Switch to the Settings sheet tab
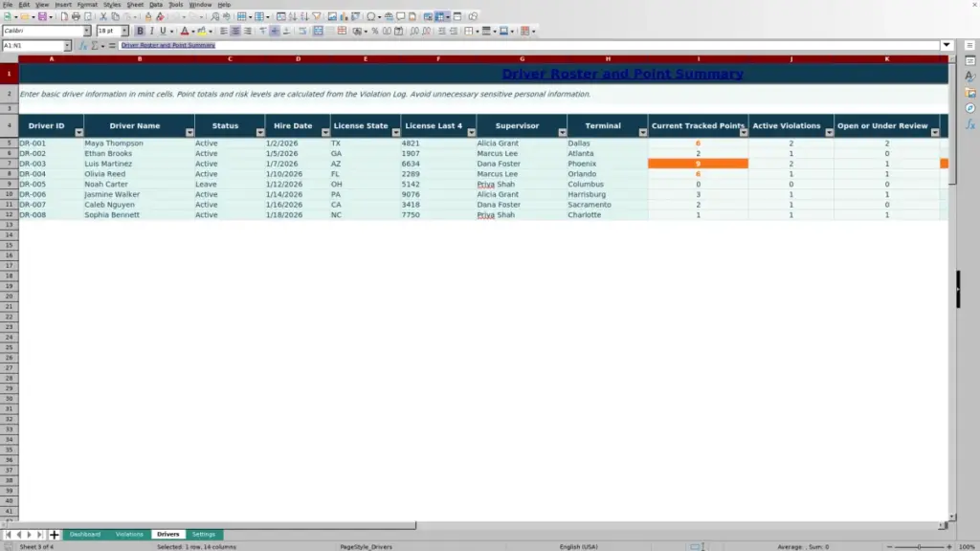Screen dimensions: 980x551 point(204,535)
